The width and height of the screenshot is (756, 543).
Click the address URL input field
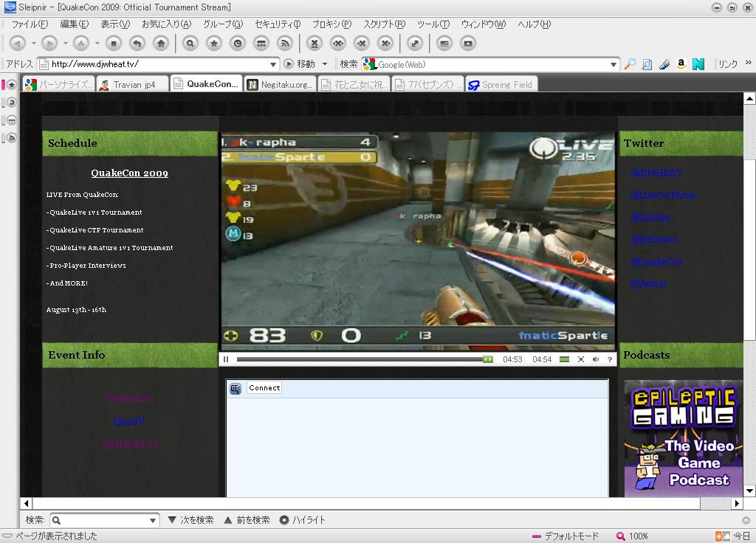click(159, 64)
